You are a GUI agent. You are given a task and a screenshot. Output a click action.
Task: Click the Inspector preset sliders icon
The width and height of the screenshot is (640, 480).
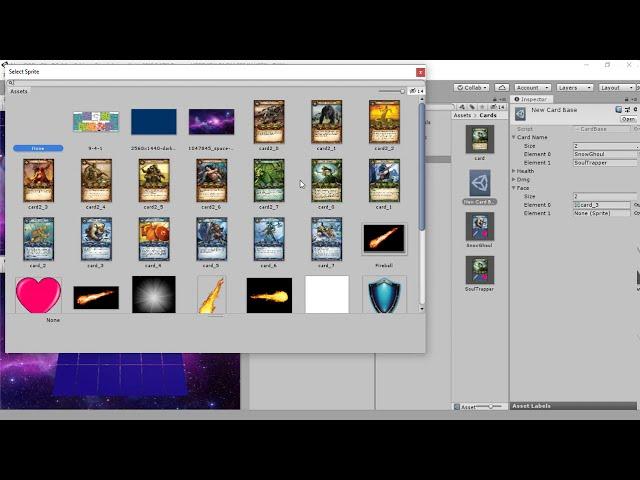[x=627, y=109]
